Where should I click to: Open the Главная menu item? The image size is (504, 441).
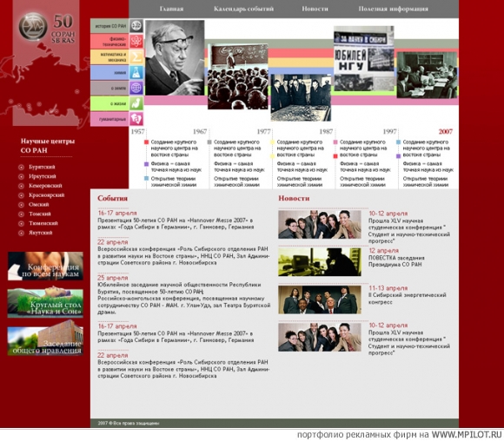(171, 9)
